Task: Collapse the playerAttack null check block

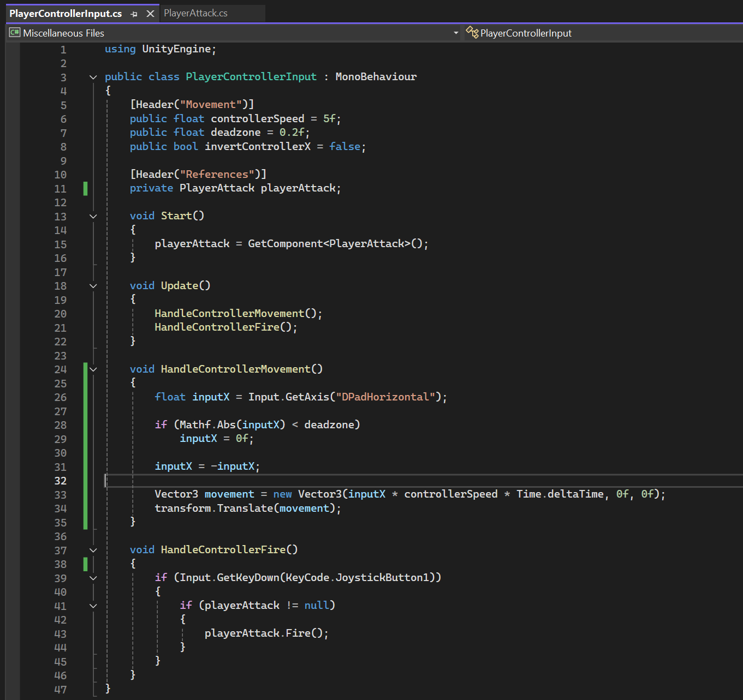Action: click(93, 606)
